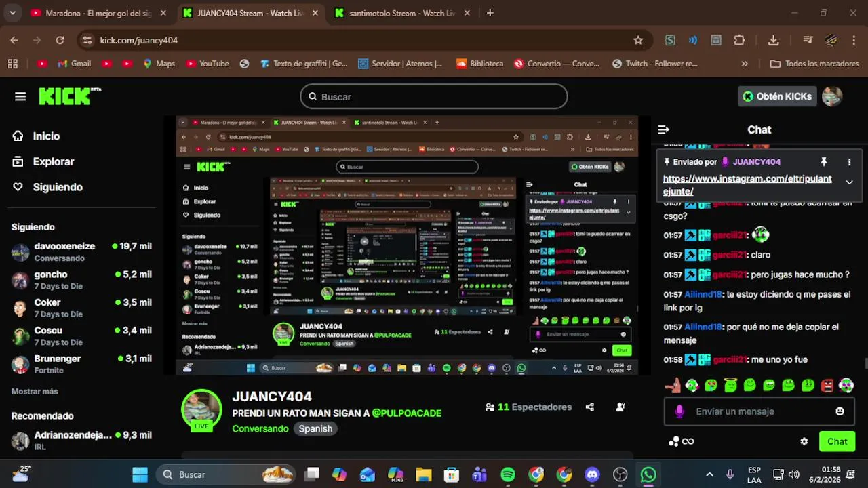Image resolution: width=868 pixels, height=488 pixels.
Task: Unpin the pinned chat message
Action: (824, 162)
